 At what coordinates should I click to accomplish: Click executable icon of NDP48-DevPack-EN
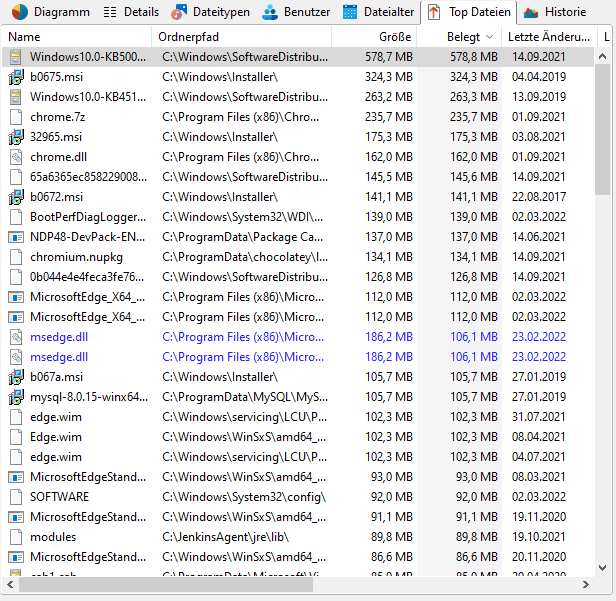click(x=16, y=237)
